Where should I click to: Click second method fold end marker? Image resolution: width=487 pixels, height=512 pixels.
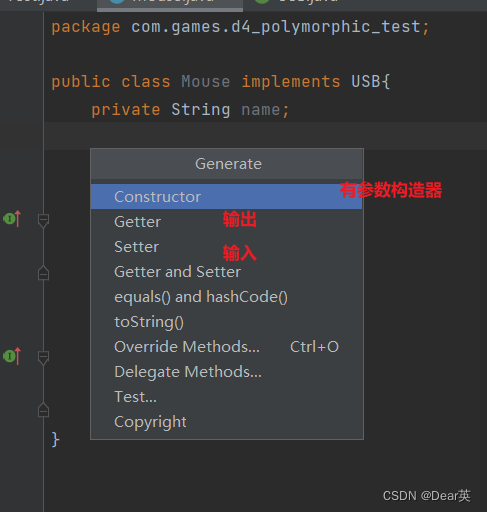43,410
